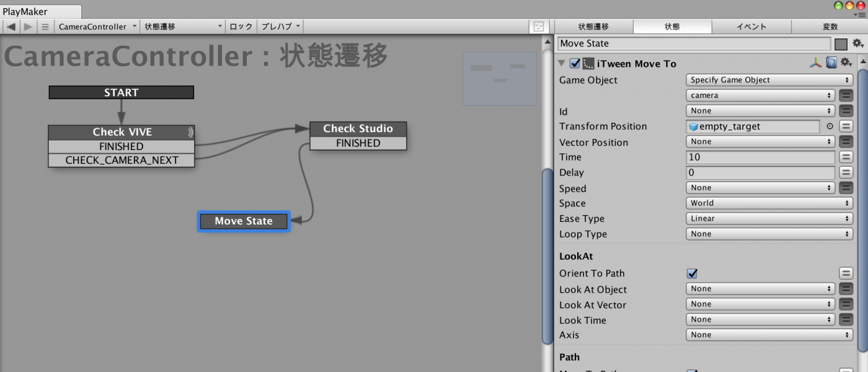Edit the Move State name field
The height and width of the screenshot is (372, 868).
point(694,43)
